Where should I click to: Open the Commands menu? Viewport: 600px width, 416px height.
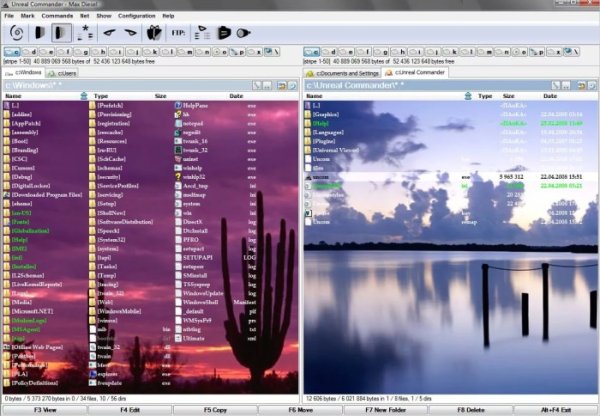(57, 16)
